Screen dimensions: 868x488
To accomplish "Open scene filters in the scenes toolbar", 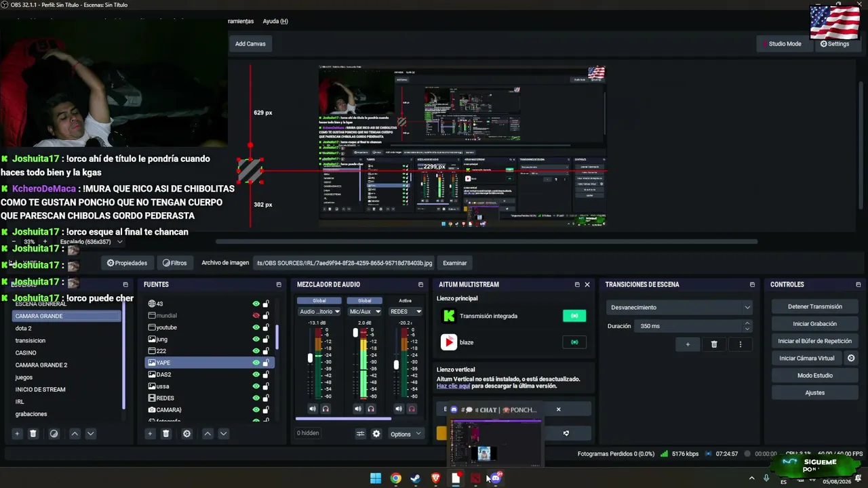I will pos(54,434).
